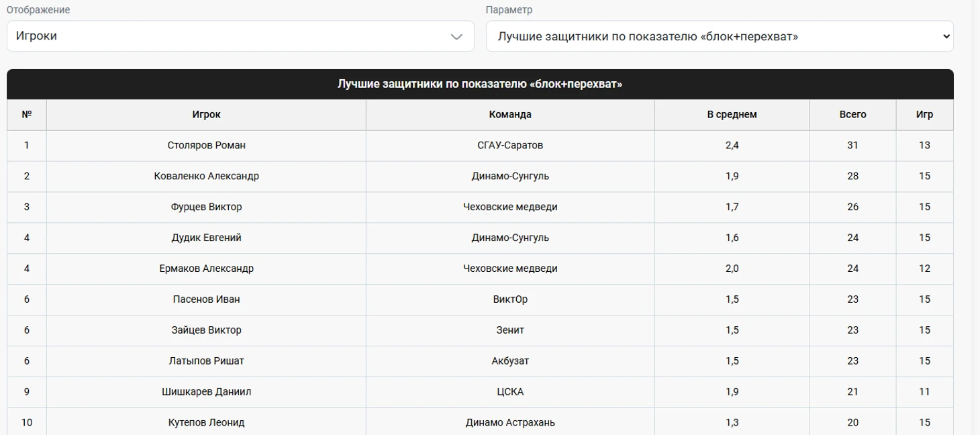Viewport: 980px width, 435px height.
Task: Click team ВиктОр
Action: click(x=510, y=299)
